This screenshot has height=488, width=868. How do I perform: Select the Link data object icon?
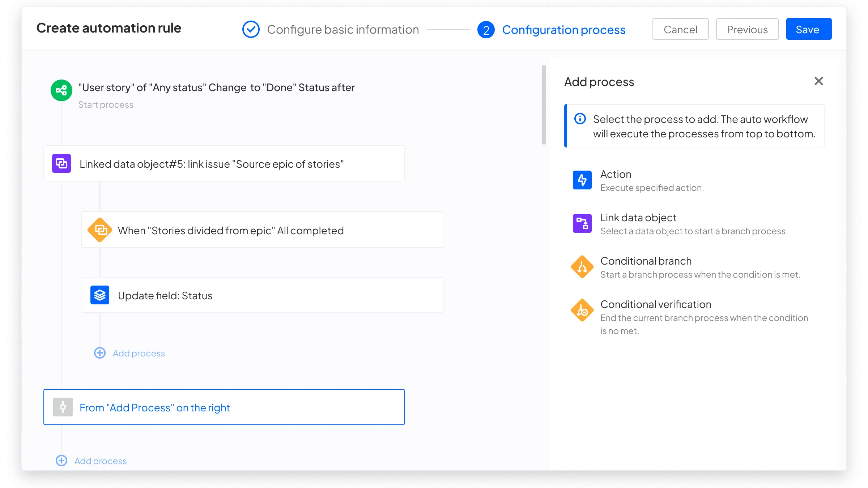click(x=582, y=223)
